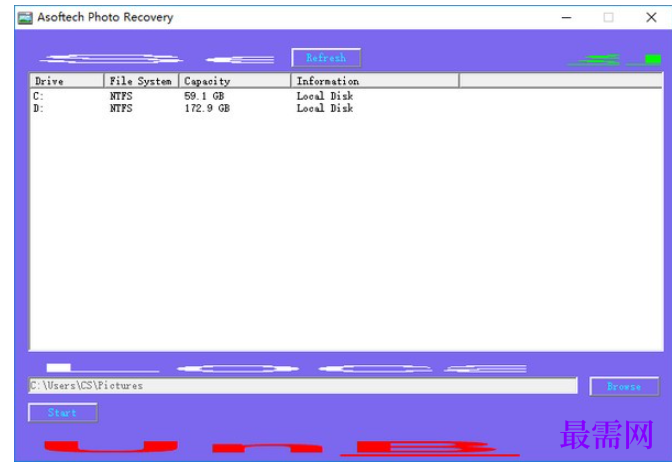The height and width of the screenshot is (466, 672).
Task: Minimize the Asoftech Photo Recovery window
Action: pyautogui.click(x=567, y=18)
